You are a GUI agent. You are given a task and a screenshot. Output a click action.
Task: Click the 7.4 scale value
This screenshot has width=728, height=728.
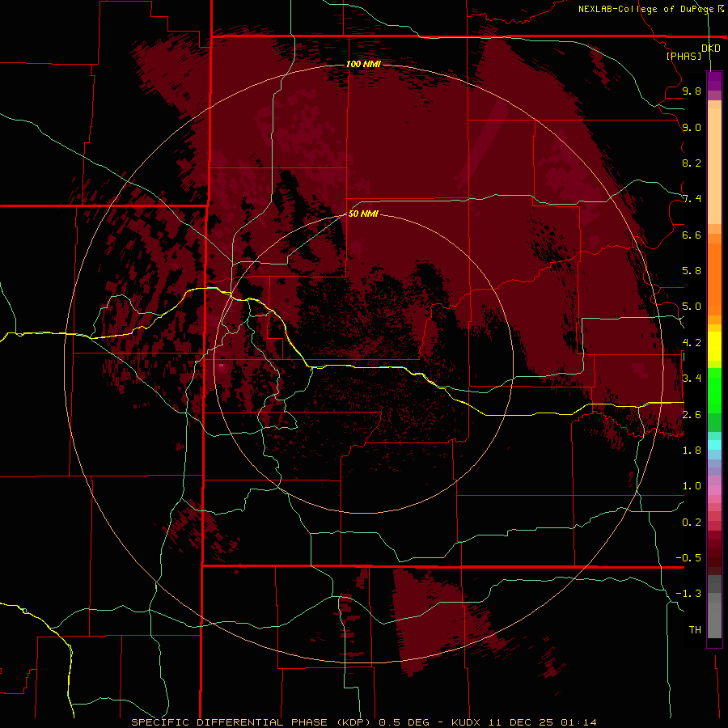[x=692, y=199]
